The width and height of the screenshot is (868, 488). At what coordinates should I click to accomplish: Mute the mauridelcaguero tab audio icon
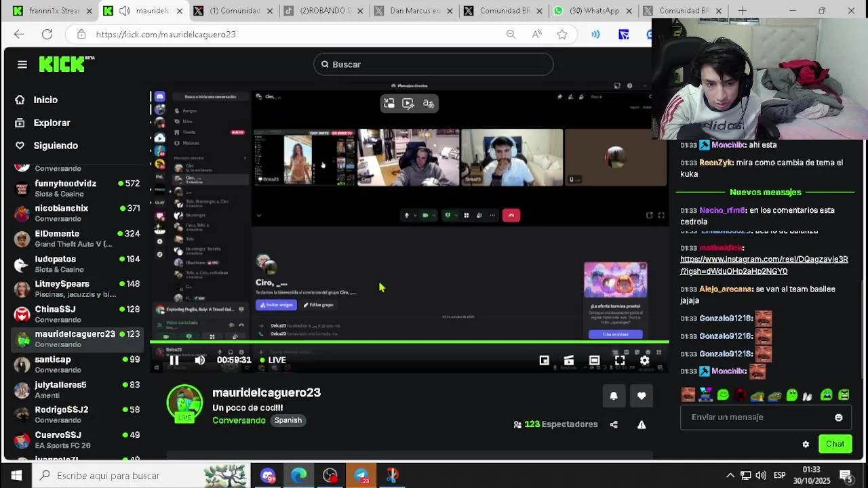click(125, 11)
